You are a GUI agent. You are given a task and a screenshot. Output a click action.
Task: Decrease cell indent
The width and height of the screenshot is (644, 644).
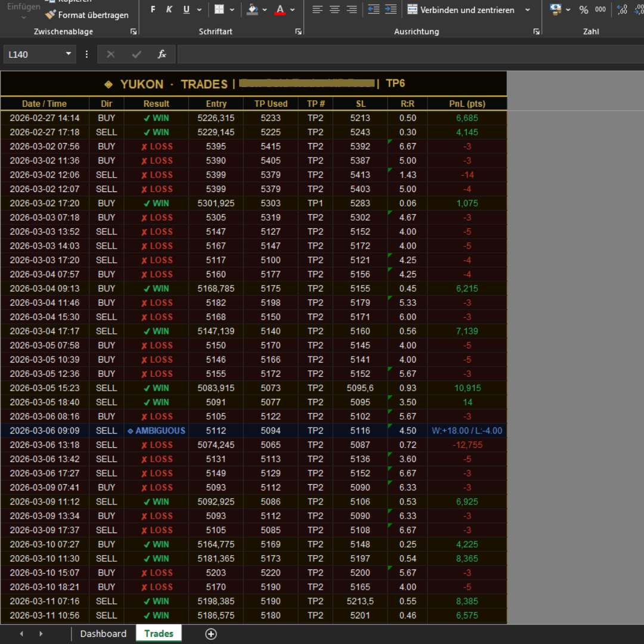(x=373, y=10)
